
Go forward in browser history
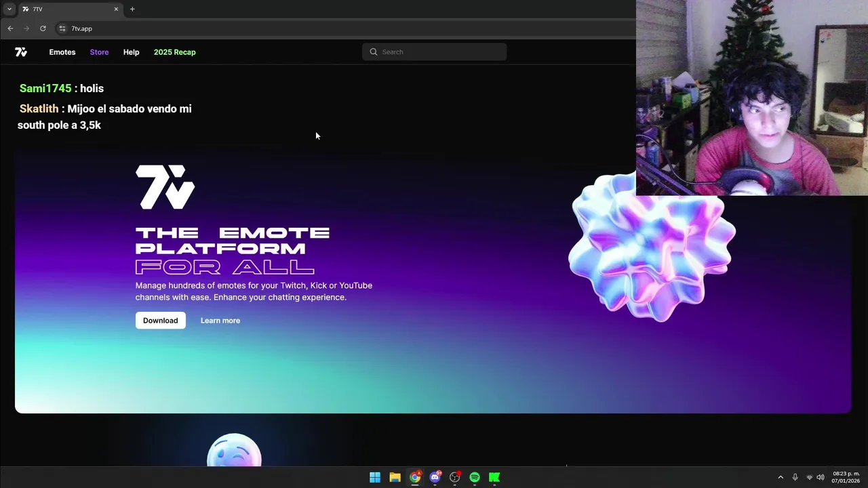tap(26, 28)
